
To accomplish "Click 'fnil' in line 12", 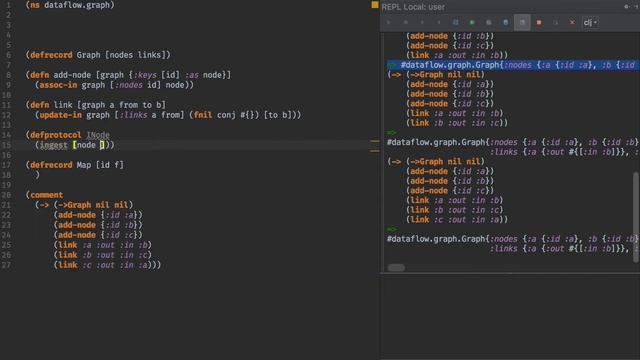I will [202, 115].
